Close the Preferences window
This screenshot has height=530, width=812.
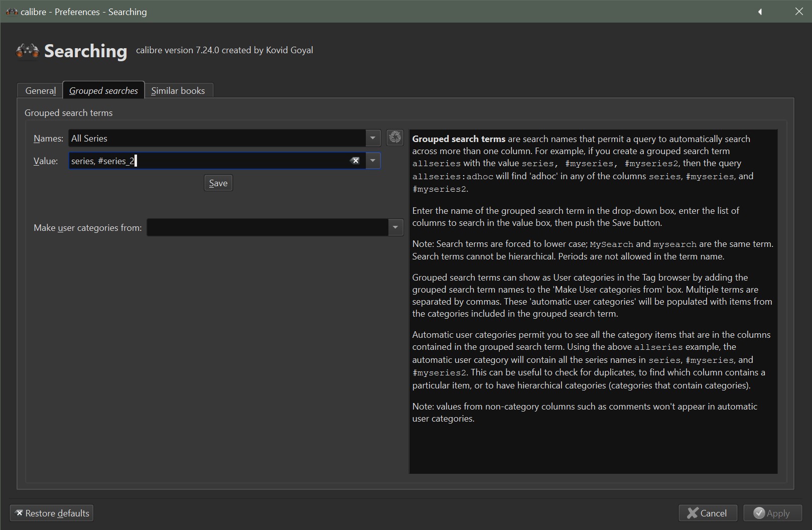click(x=799, y=12)
